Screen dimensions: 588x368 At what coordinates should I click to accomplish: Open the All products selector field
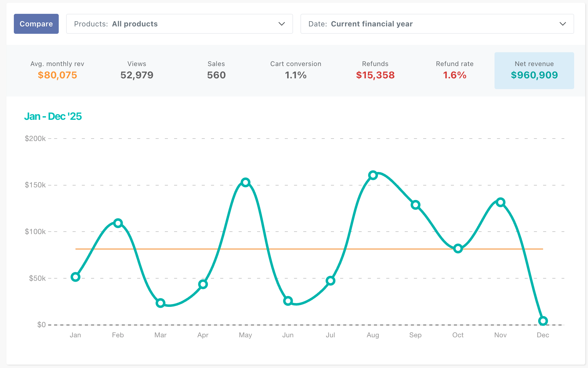pos(179,24)
